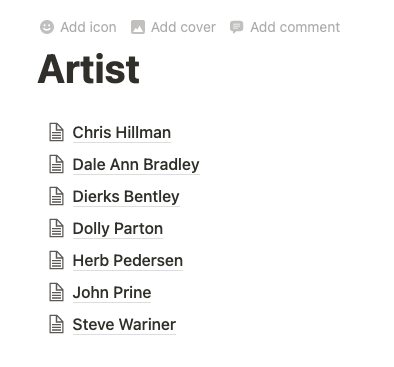Open the Chris Hillman page link
Screen dimensions: 394x367
[122, 133]
